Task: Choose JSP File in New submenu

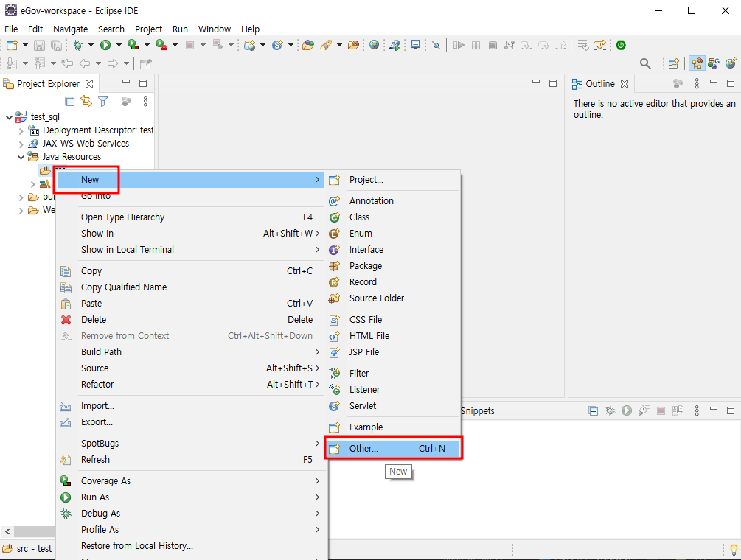Action: 392,351
